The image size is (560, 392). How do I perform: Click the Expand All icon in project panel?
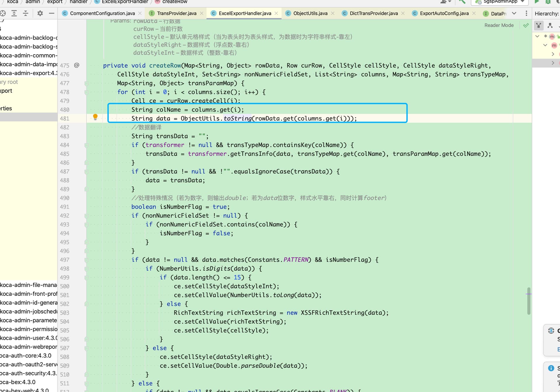coord(14,13)
